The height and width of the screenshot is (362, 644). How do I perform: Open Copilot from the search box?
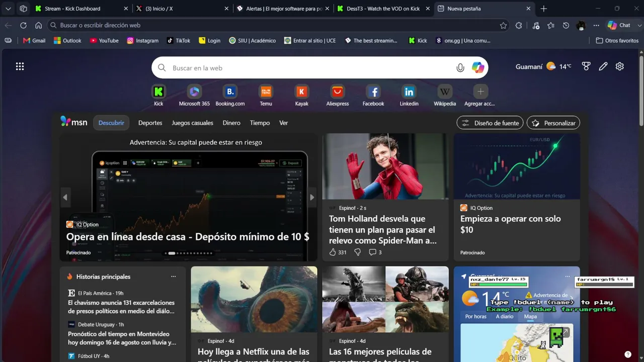(478, 68)
